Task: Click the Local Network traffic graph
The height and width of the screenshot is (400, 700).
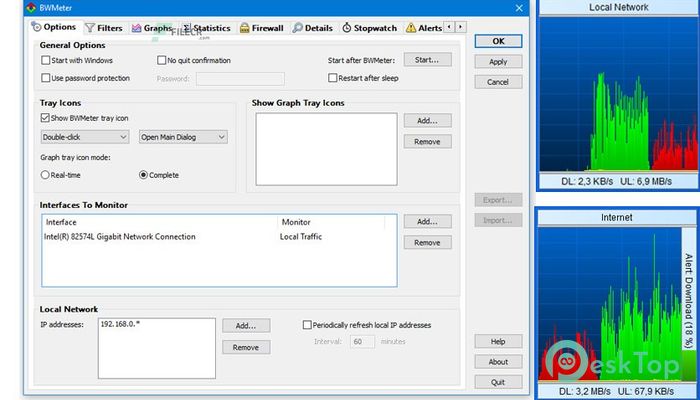Action: (x=618, y=95)
